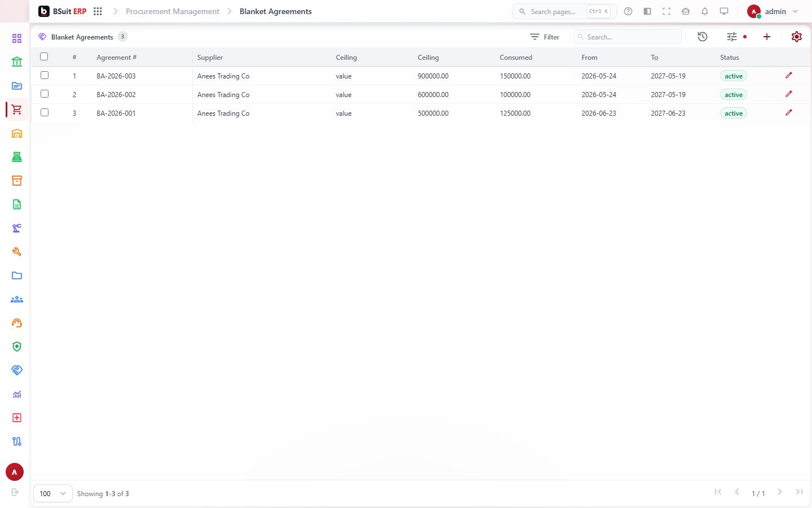Click the BSuit ERP logo

(x=63, y=11)
